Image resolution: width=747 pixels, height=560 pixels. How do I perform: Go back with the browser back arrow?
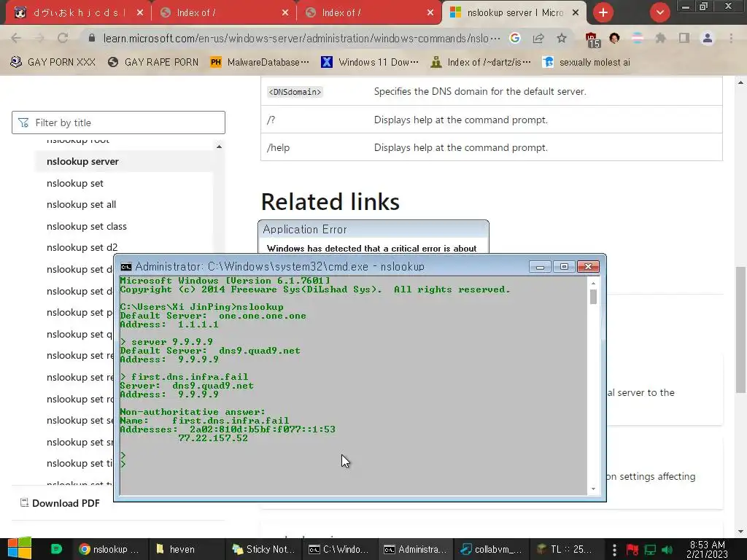click(16, 38)
